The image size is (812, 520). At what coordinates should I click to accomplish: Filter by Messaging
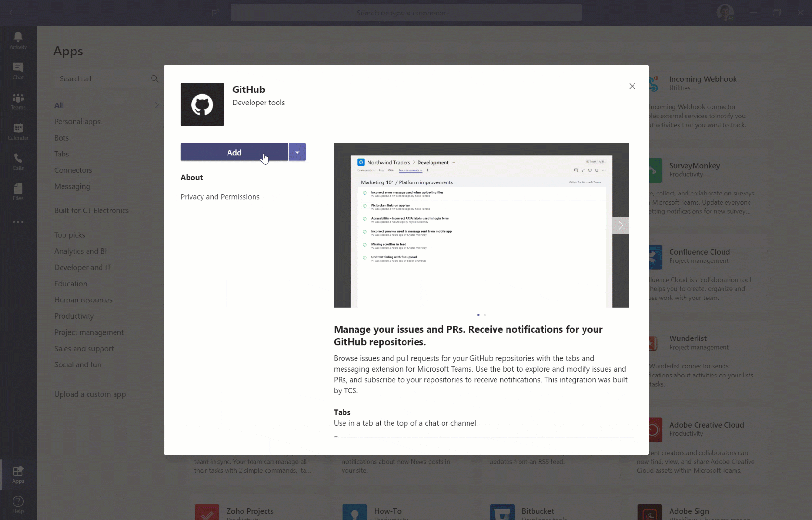[x=72, y=186]
